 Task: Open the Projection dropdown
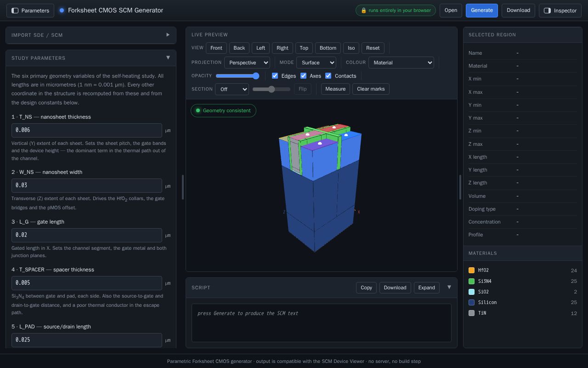point(247,63)
